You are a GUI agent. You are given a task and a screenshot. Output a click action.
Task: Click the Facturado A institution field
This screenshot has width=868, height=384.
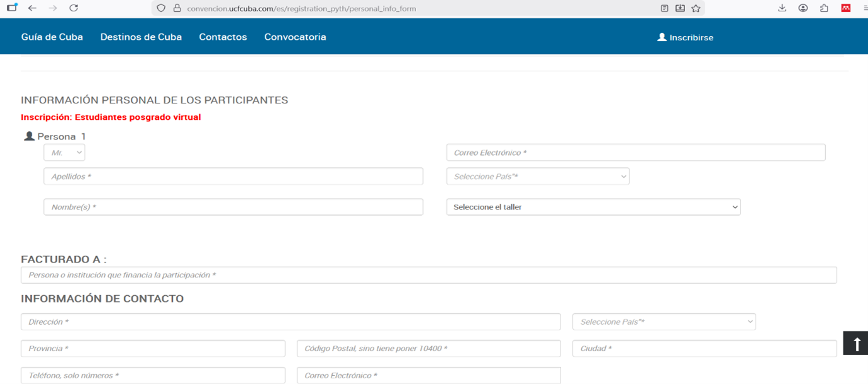429,275
